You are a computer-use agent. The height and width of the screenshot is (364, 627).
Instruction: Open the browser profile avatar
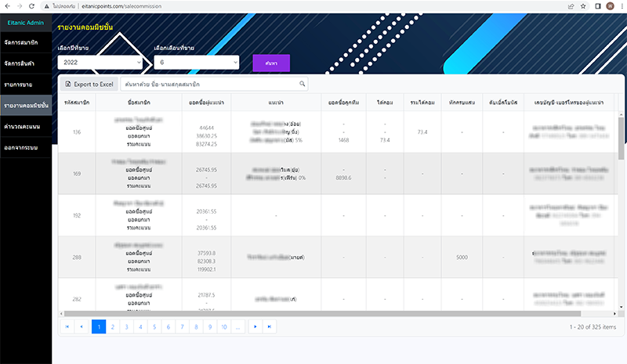pyautogui.click(x=611, y=5)
